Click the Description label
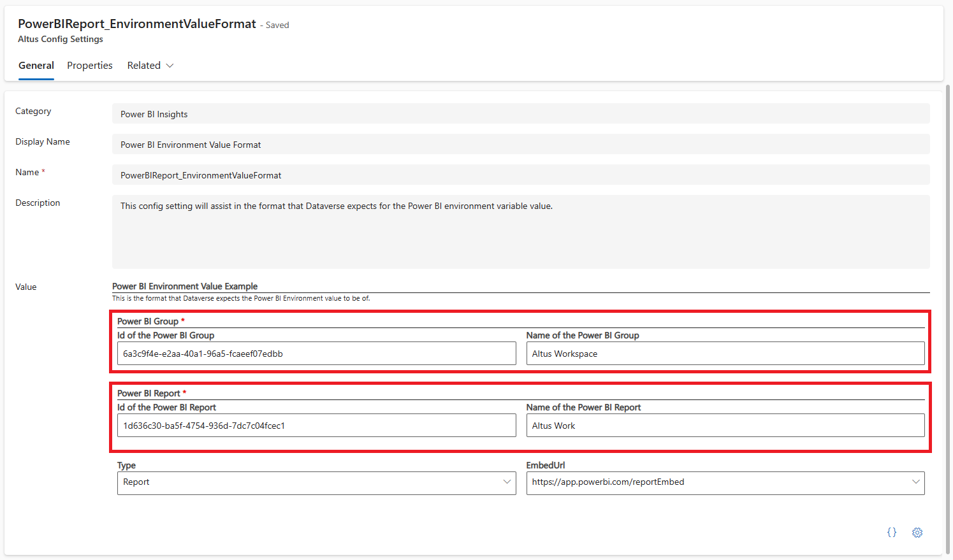Viewport: 953px width, 560px height. pos(38,203)
